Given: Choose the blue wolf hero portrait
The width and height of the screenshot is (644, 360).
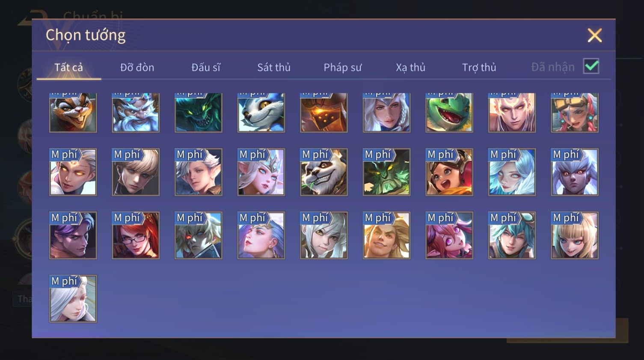Looking at the screenshot, I should pyautogui.click(x=261, y=113).
